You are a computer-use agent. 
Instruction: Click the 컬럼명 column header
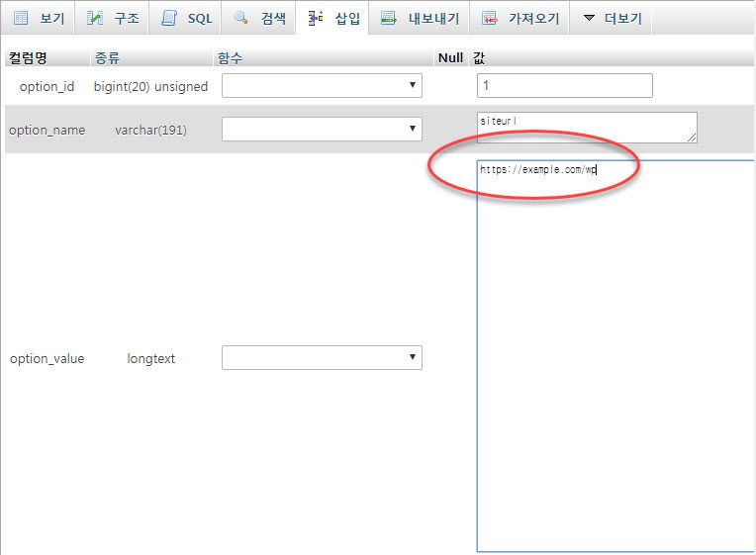click(x=28, y=57)
